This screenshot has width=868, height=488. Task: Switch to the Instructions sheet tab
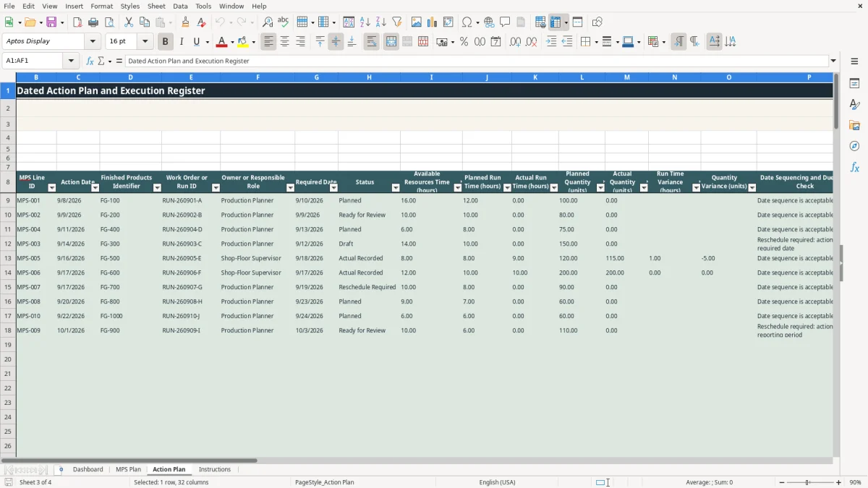[x=215, y=469]
